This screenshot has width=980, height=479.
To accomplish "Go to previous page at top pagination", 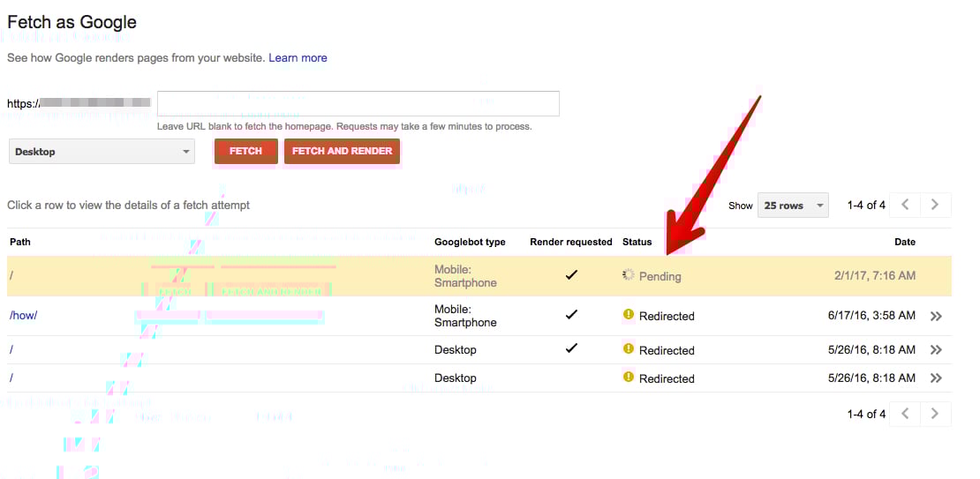I will tap(905, 205).
